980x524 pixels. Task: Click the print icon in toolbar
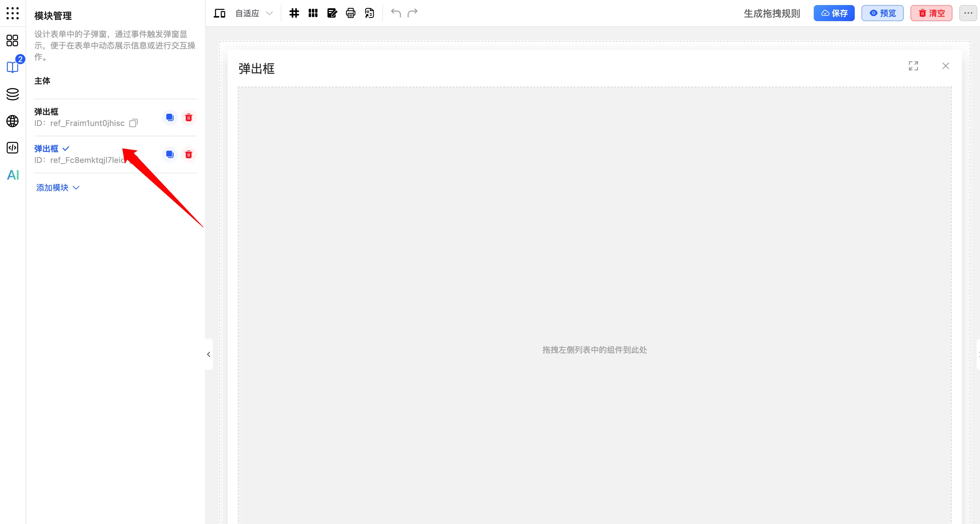point(350,12)
